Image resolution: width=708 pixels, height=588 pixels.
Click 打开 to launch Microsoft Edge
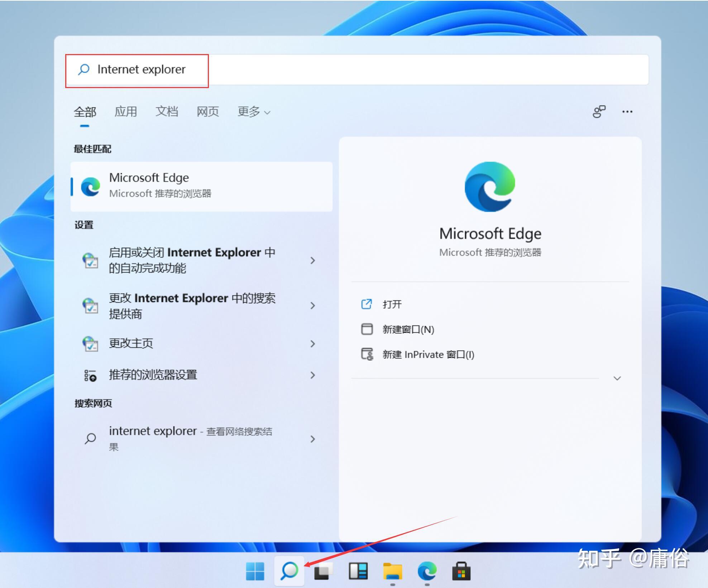[392, 304]
